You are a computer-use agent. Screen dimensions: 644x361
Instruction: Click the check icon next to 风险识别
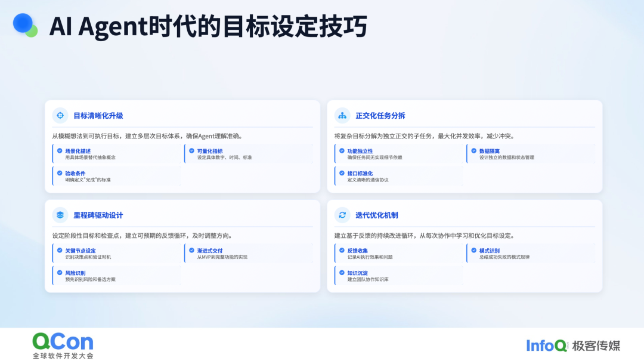tap(60, 273)
